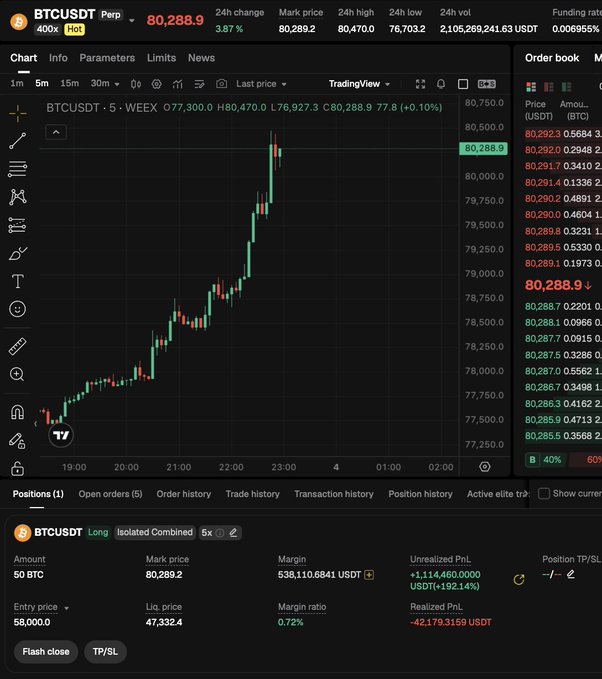Click the TradingView logo on chart

pos(61,435)
